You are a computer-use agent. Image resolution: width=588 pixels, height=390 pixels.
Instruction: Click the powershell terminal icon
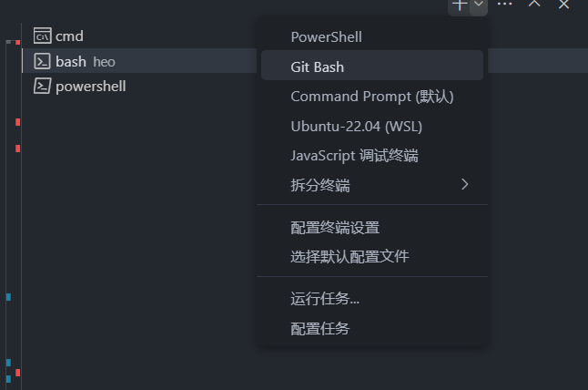[41, 86]
